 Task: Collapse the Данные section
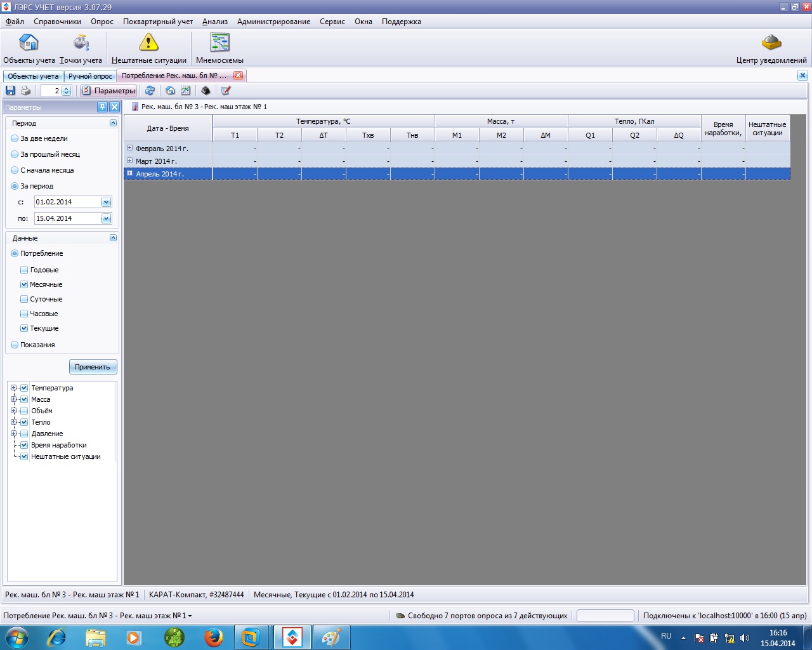pos(113,238)
